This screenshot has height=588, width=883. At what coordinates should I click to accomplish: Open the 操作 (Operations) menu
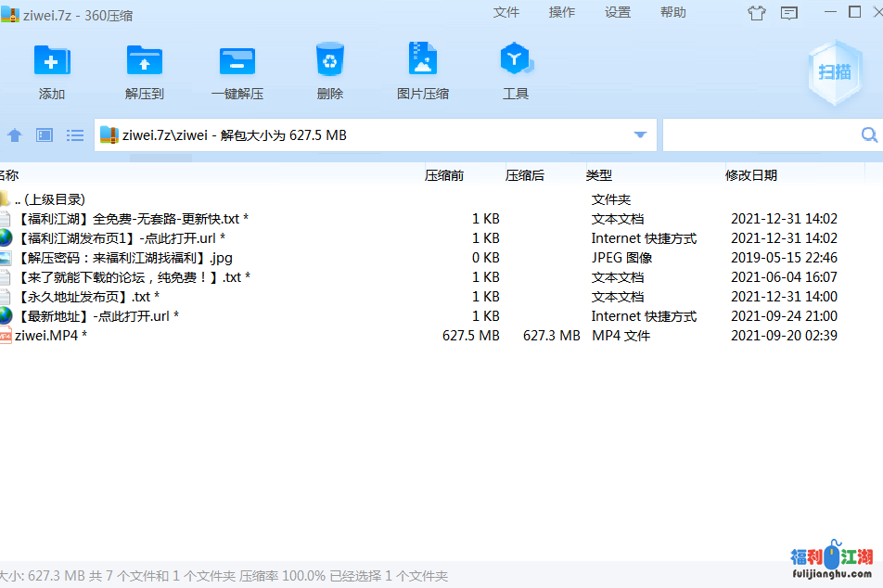coord(562,12)
